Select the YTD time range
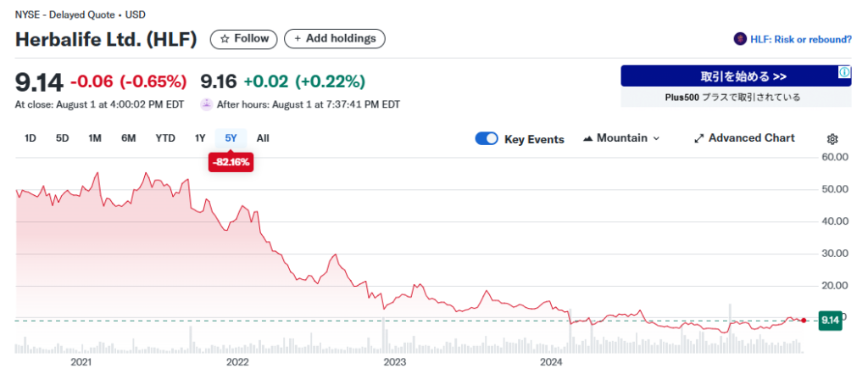The width and height of the screenshot is (868, 369). point(165,138)
